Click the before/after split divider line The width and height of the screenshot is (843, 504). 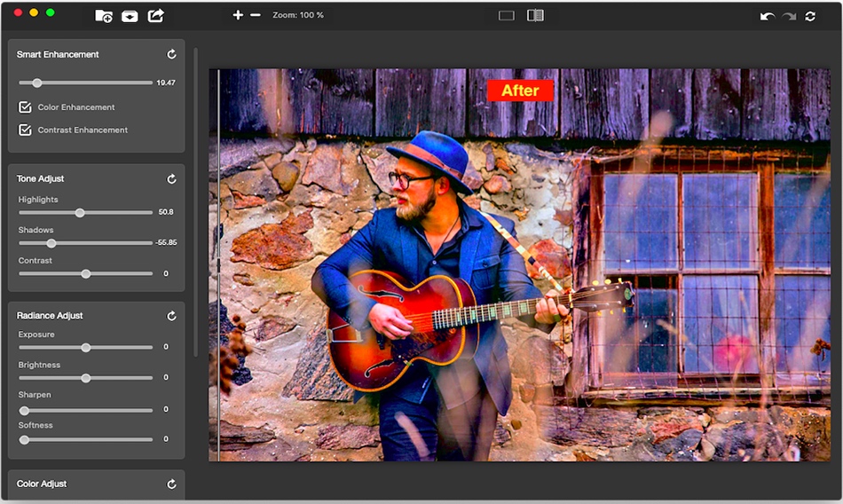pos(219,264)
